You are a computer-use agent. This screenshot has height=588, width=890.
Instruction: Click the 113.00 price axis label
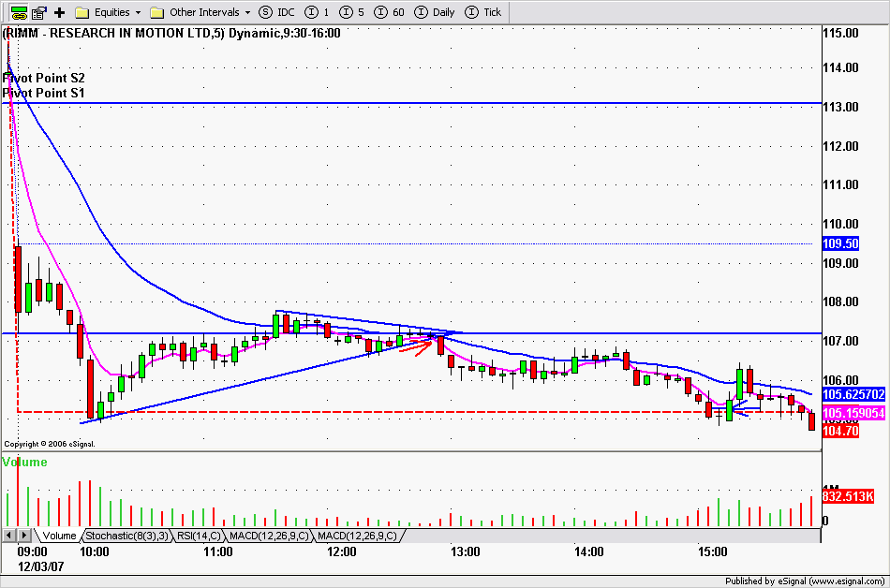point(840,107)
